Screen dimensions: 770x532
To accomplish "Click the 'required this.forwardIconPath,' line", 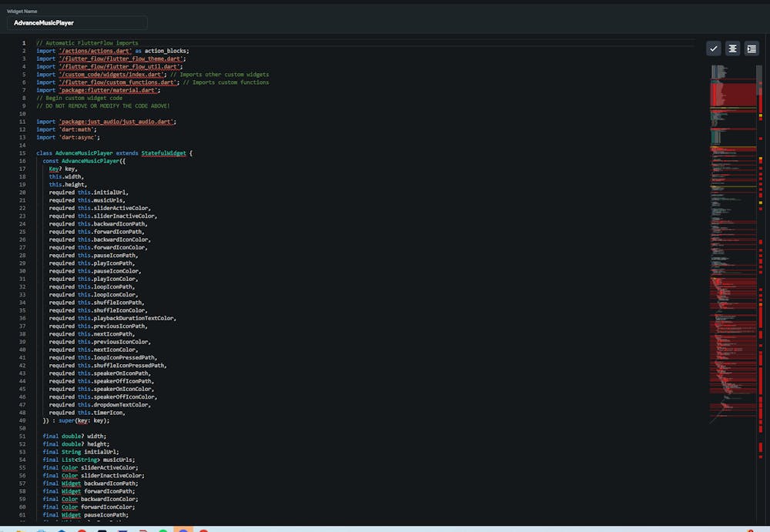I will coord(97,232).
